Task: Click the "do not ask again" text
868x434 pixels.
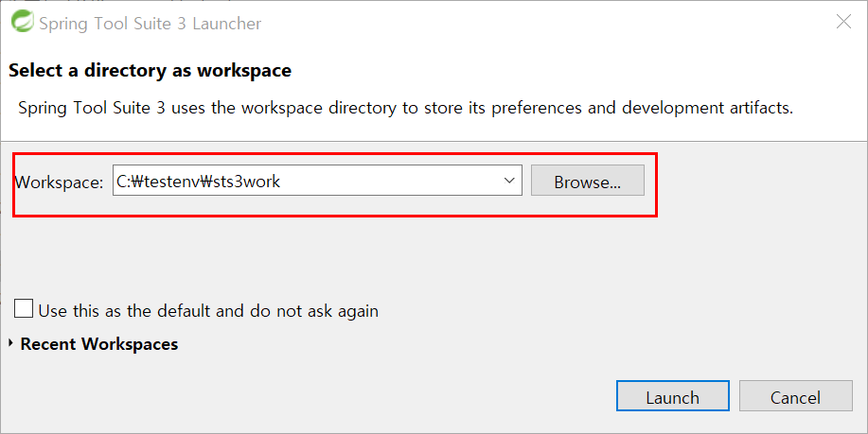Action: click(314, 311)
